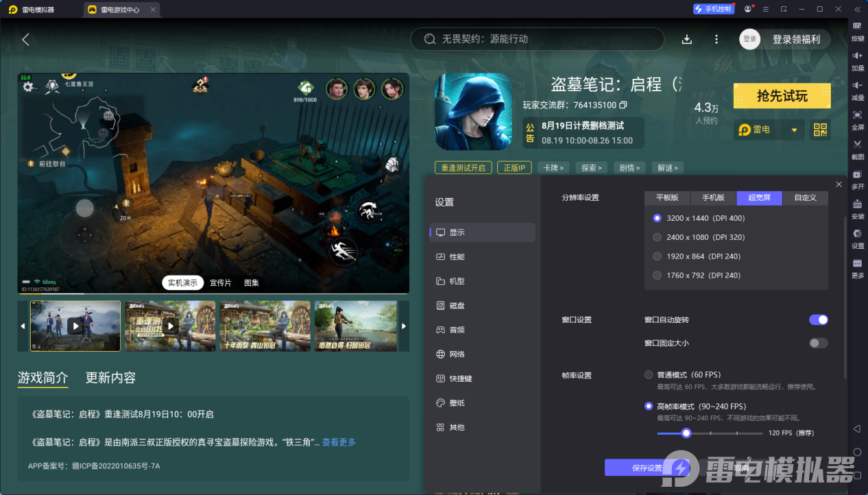Click the 登录 round avatar
Image resolution: width=868 pixels, height=495 pixels.
tap(750, 39)
